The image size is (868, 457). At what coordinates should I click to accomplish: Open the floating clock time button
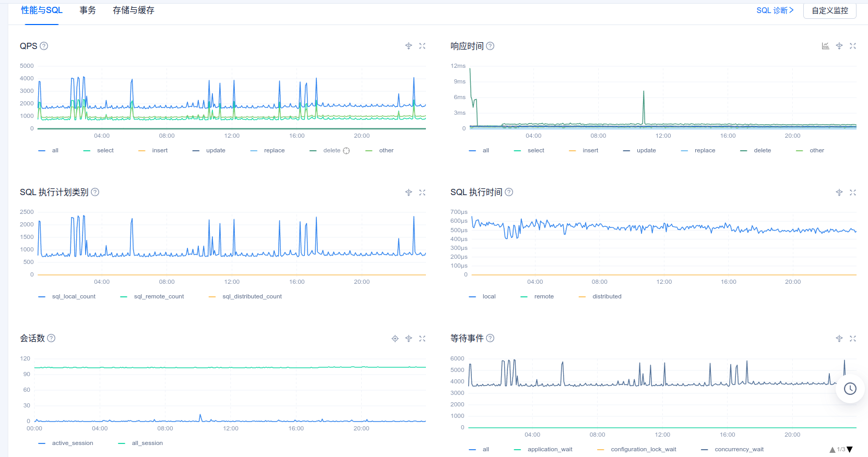click(850, 389)
